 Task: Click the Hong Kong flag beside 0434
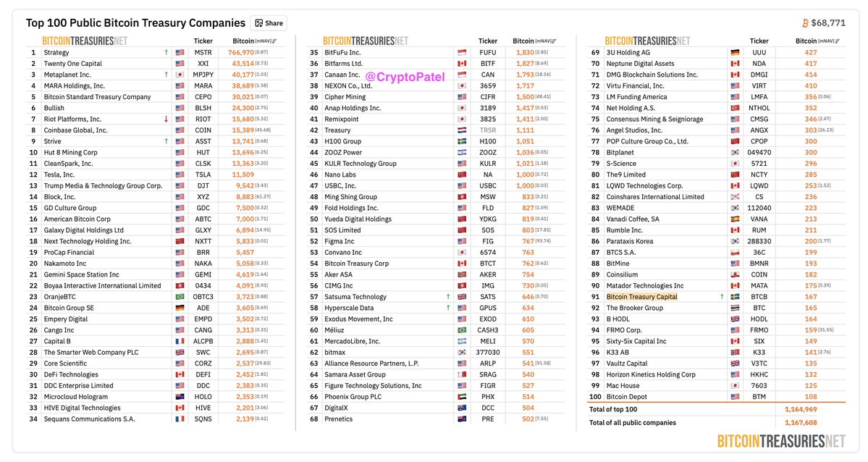click(180, 286)
